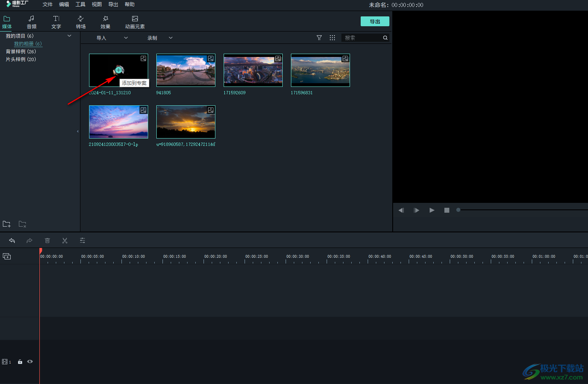Open the 工具 menu
This screenshot has height=384, width=588.
tap(80, 5)
